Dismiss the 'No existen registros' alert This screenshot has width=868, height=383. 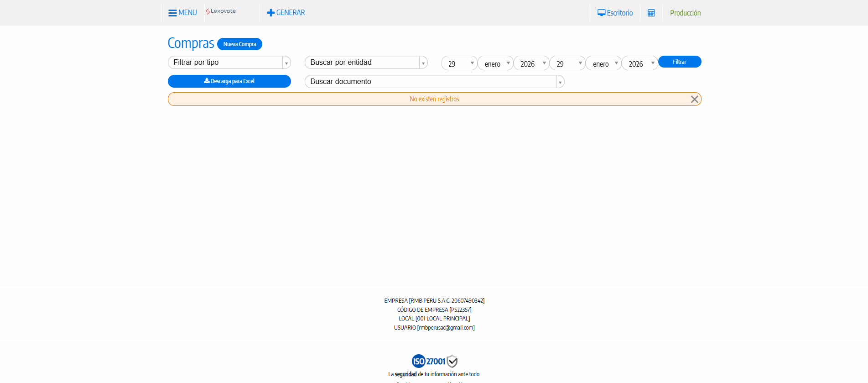click(694, 99)
